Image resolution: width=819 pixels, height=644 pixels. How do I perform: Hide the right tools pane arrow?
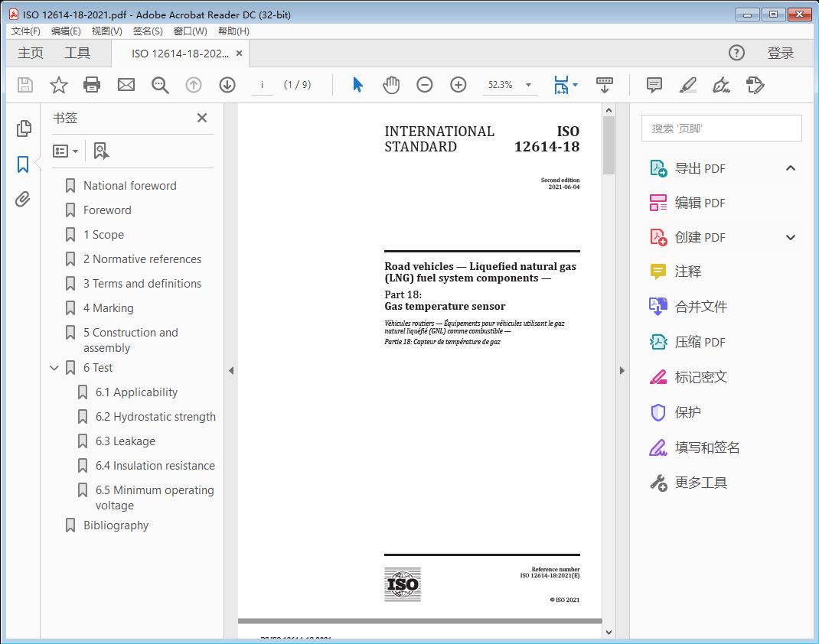coord(622,371)
